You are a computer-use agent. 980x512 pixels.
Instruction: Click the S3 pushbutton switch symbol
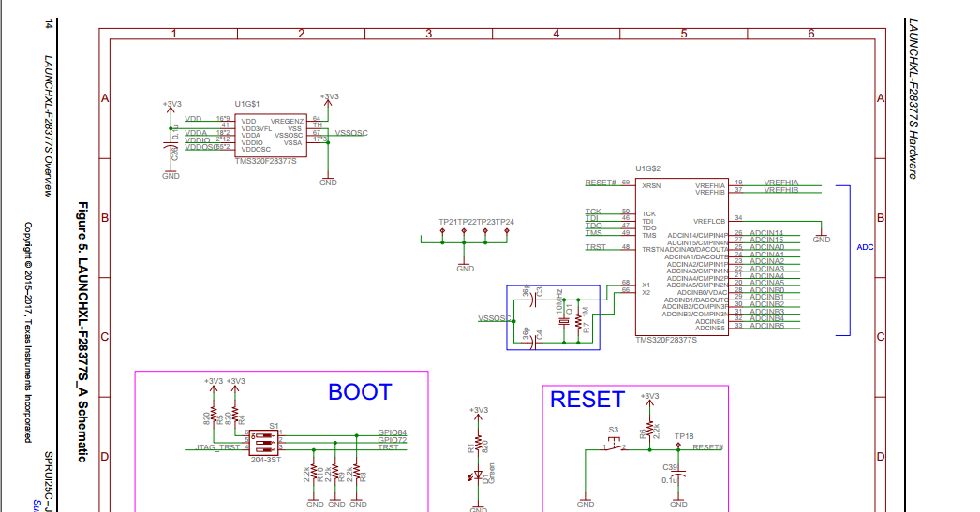tap(615, 444)
